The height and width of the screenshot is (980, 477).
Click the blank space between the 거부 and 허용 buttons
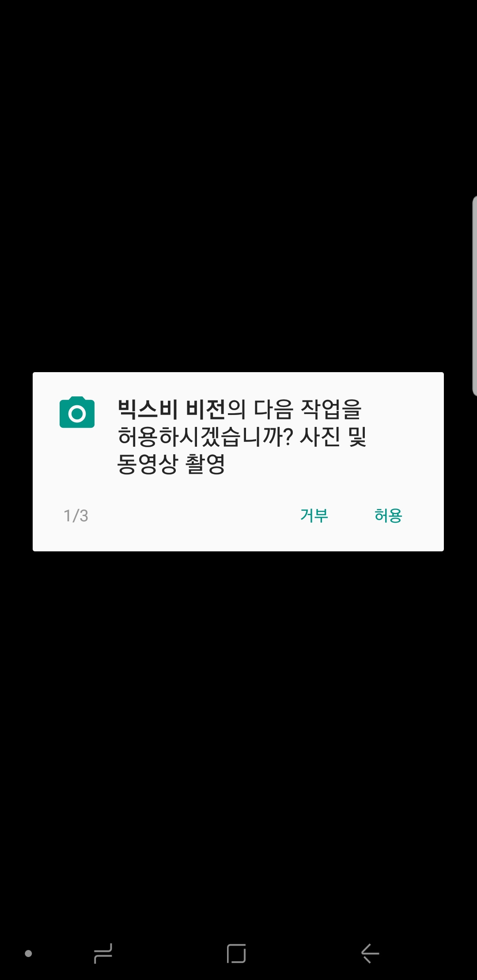tap(351, 516)
